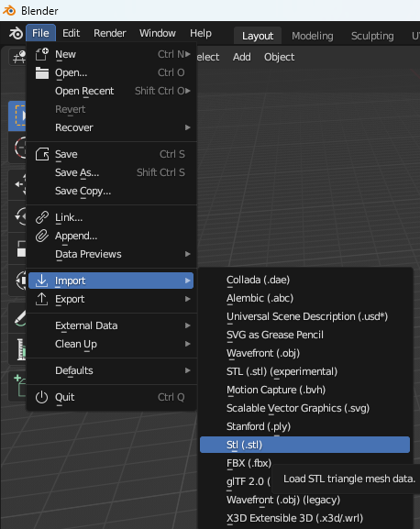420x529 pixels.
Task: Import Motion Capture (.bvh)
Action: pos(305,390)
